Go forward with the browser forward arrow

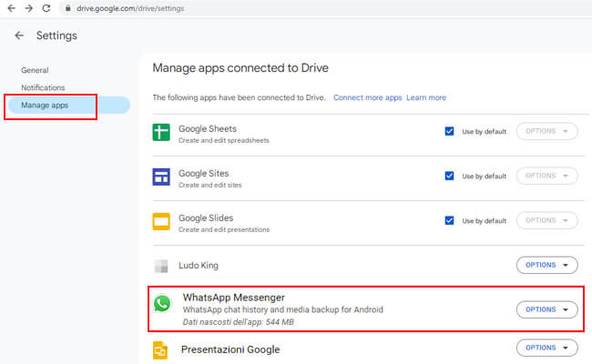[29, 8]
